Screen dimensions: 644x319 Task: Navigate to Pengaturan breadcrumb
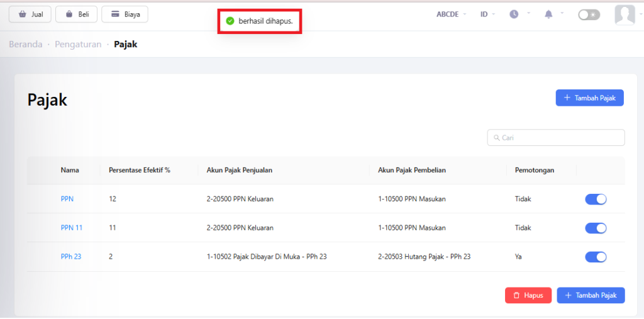coord(78,45)
